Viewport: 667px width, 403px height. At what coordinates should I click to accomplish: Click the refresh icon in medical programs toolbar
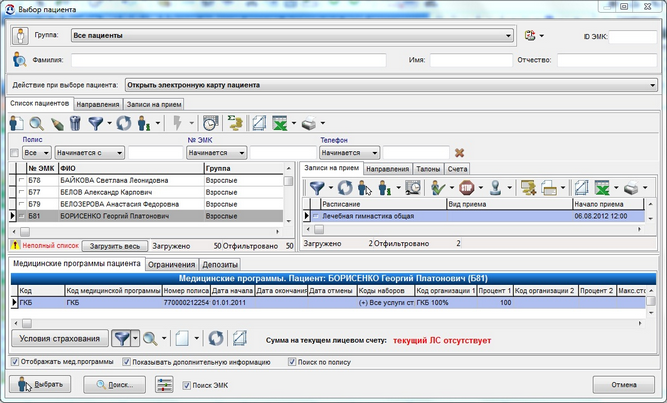click(216, 339)
